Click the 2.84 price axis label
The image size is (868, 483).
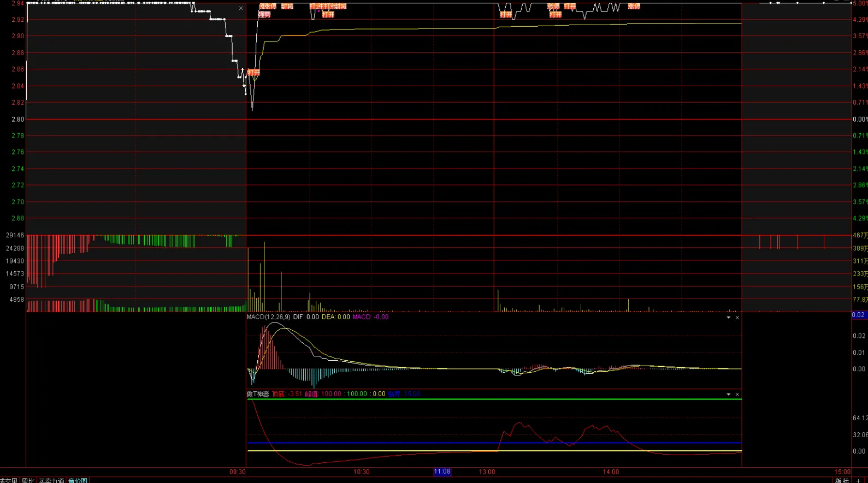coord(18,86)
